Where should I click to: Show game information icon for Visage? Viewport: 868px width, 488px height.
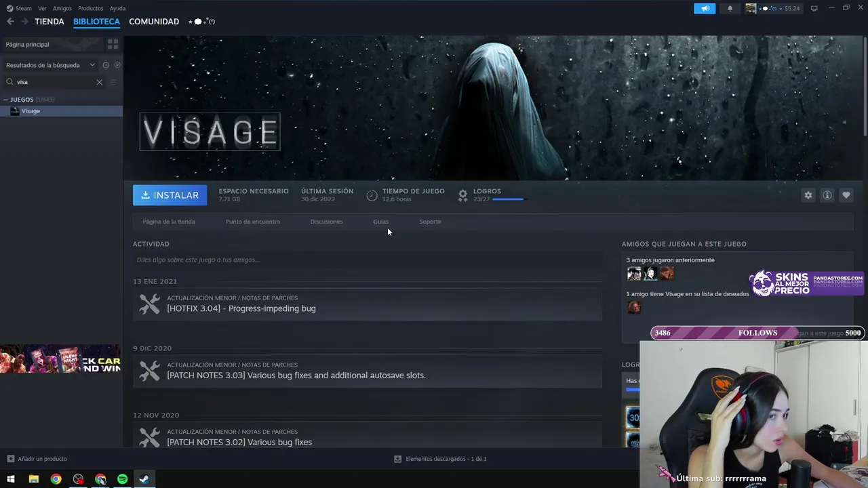coord(827,195)
